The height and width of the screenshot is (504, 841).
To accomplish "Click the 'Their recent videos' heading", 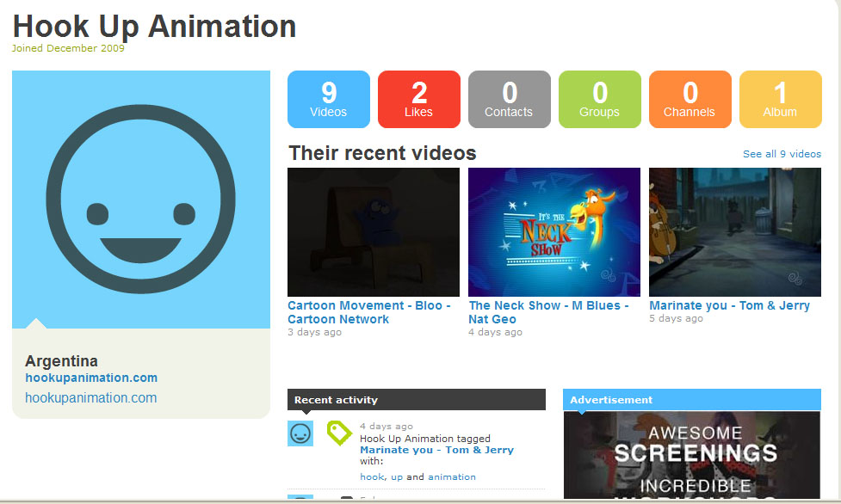I will 382,153.
